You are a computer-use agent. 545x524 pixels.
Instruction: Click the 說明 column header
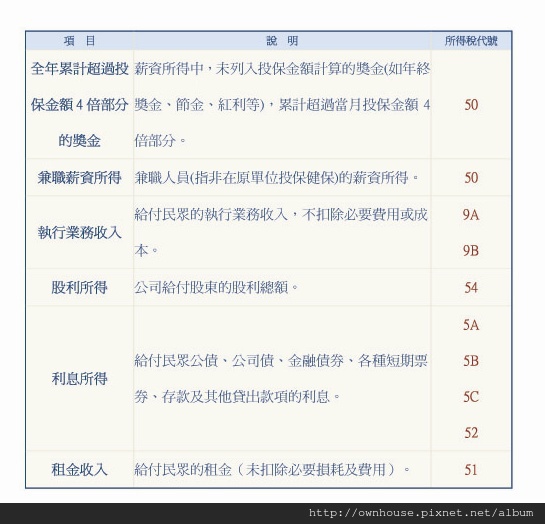[282, 41]
